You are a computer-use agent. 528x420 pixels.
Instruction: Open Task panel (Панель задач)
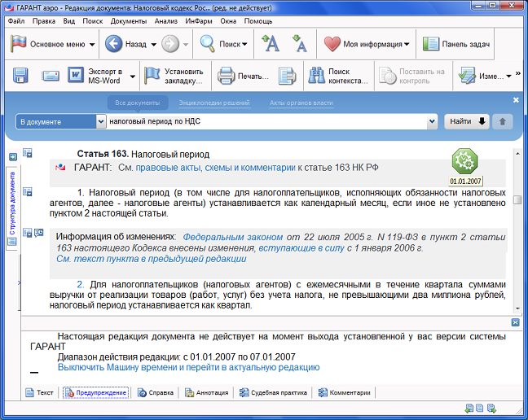coord(455,44)
